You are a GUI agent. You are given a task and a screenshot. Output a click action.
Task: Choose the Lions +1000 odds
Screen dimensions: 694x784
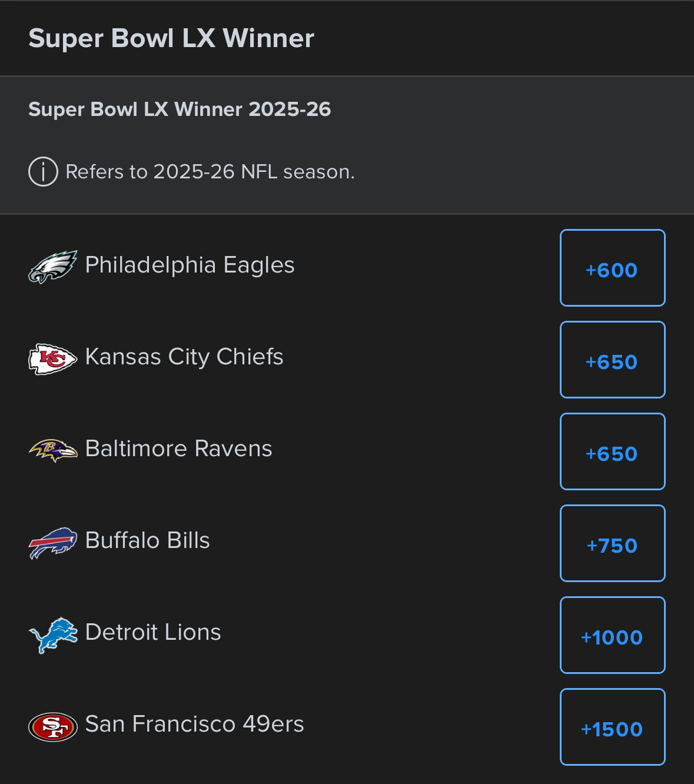(x=612, y=635)
